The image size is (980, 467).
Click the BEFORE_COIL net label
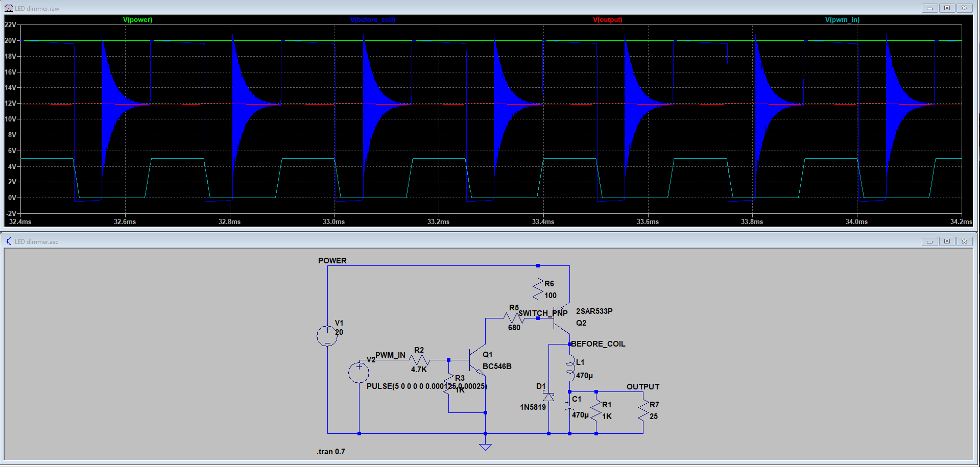pyautogui.click(x=598, y=344)
